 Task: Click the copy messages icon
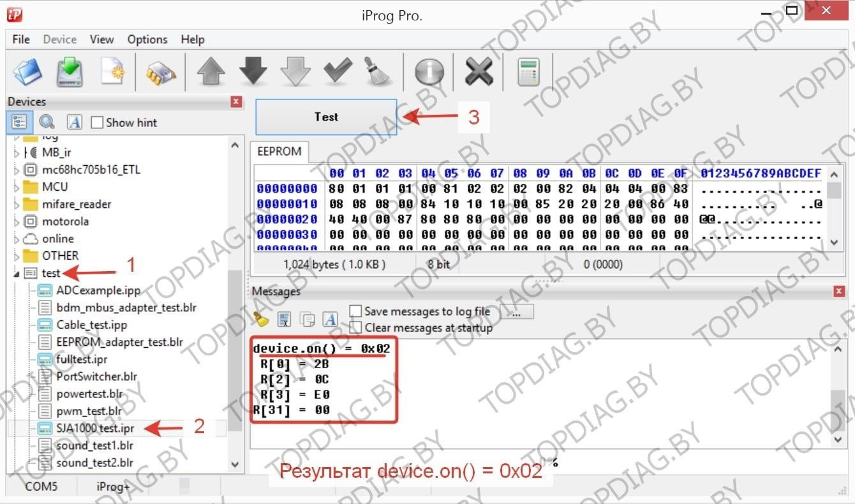(308, 320)
